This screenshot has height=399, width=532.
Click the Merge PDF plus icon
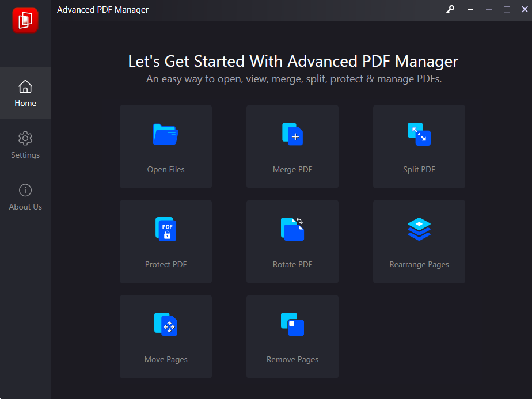292,134
